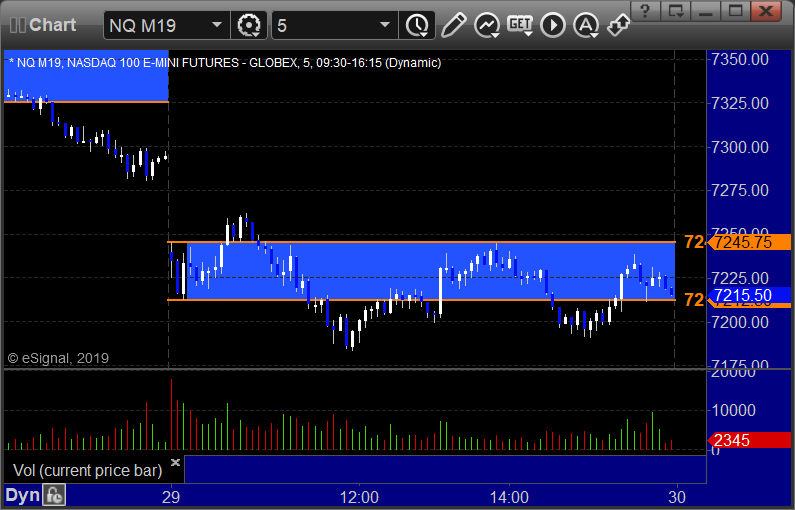The height and width of the screenshot is (510, 795).
Task: Open the NQ M19 symbol dropdown
Action: point(217,25)
